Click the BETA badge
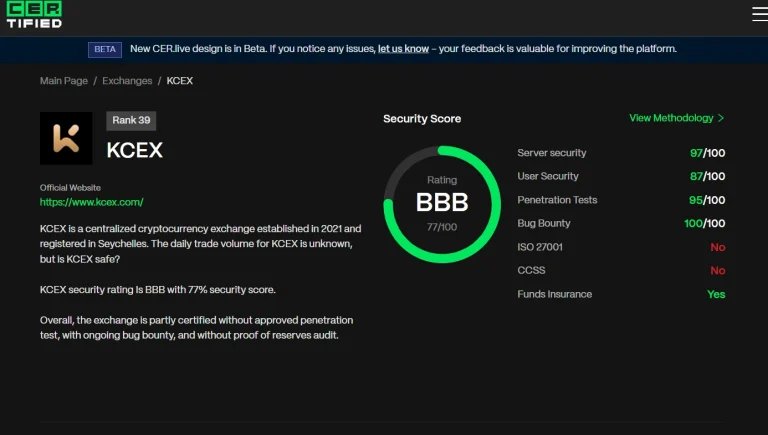 (105, 49)
